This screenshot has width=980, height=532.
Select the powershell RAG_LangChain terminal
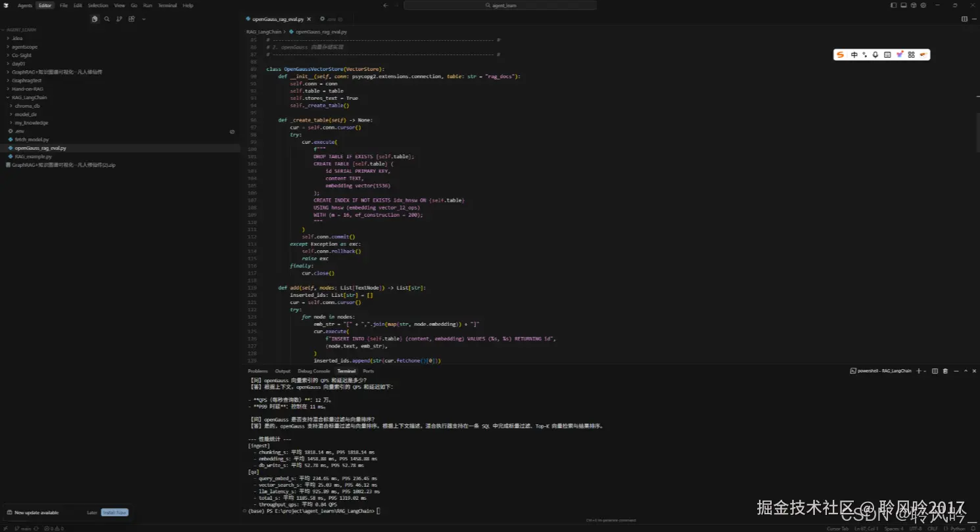[881, 371]
